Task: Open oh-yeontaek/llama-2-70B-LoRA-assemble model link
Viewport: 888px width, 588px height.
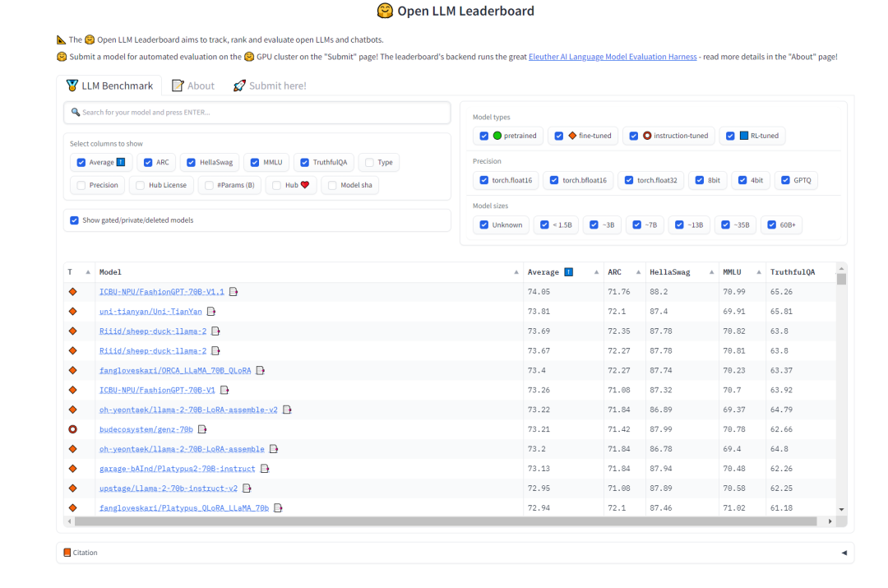Action: [182, 449]
